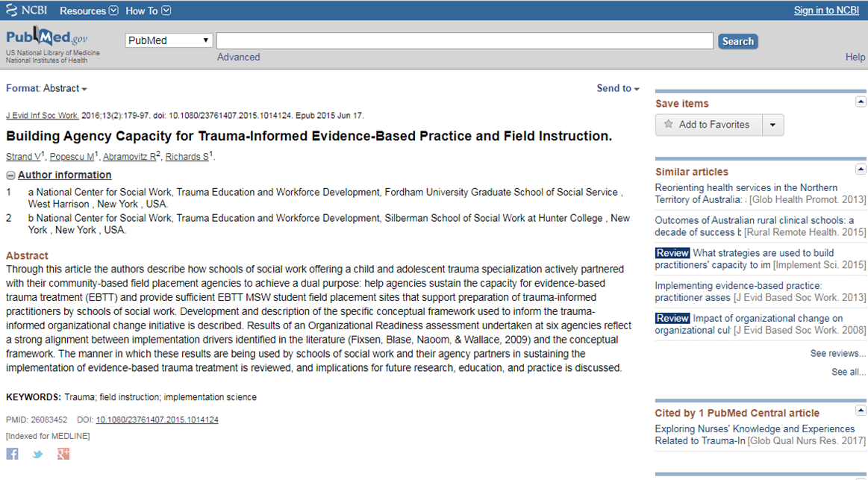
Task: Click the NCBI logo icon
Action: (12, 10)
